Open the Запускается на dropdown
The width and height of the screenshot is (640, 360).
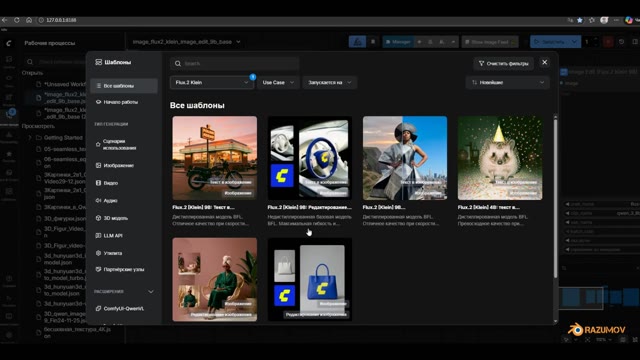[330, 82]
